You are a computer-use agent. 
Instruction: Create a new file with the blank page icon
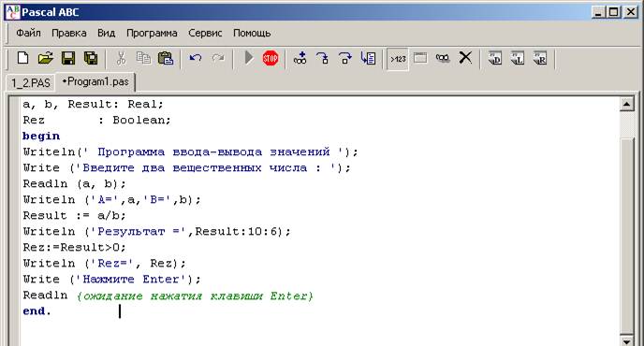(23, 58)
